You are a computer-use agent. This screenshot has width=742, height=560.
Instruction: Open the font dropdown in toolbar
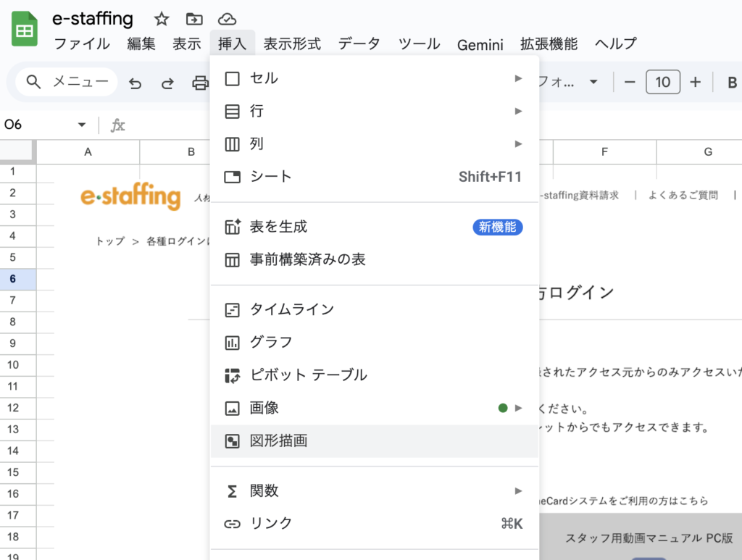593,82
